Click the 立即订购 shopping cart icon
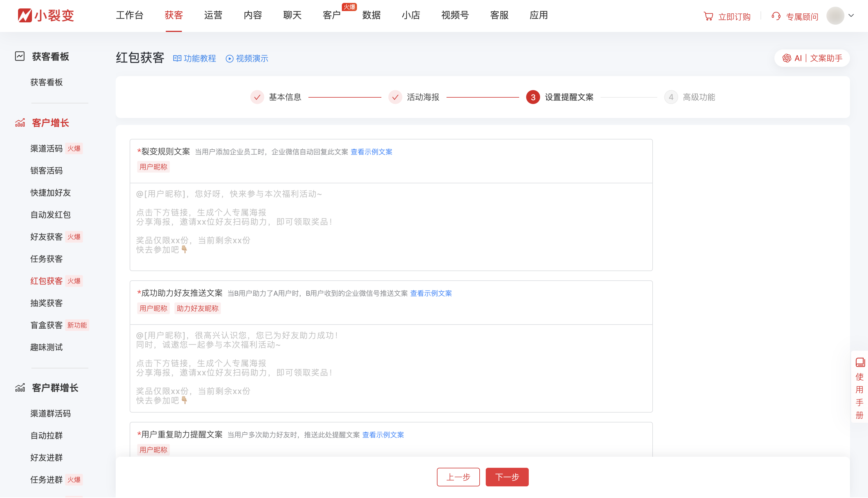 pos(709,16)
